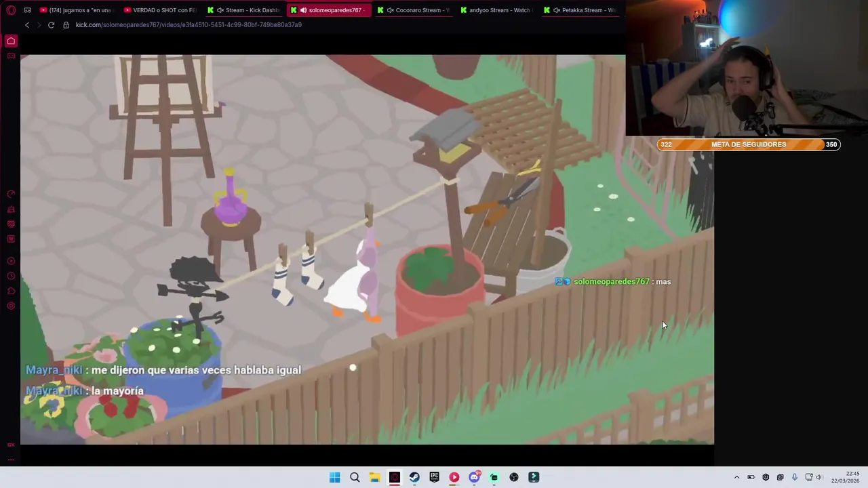The width and height of the screenshot is (868, 488).
Task: Click the Kick video player game area
Action: tap(367, 249)
